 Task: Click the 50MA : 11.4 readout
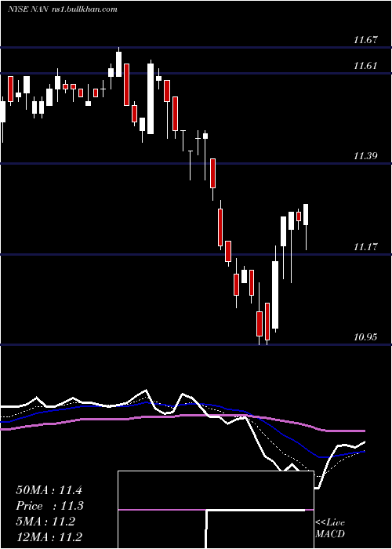pos(49,490)
